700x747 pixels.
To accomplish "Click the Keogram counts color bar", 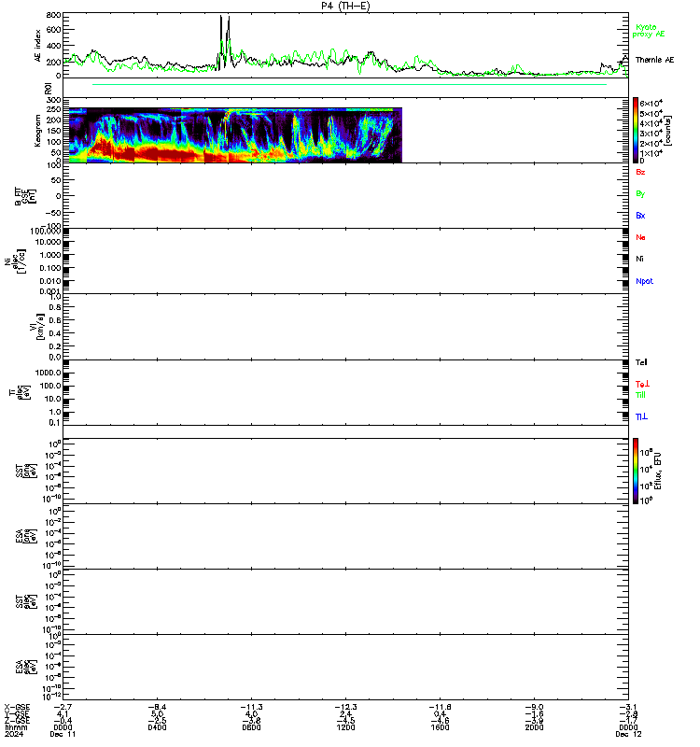I will point(636,129).
